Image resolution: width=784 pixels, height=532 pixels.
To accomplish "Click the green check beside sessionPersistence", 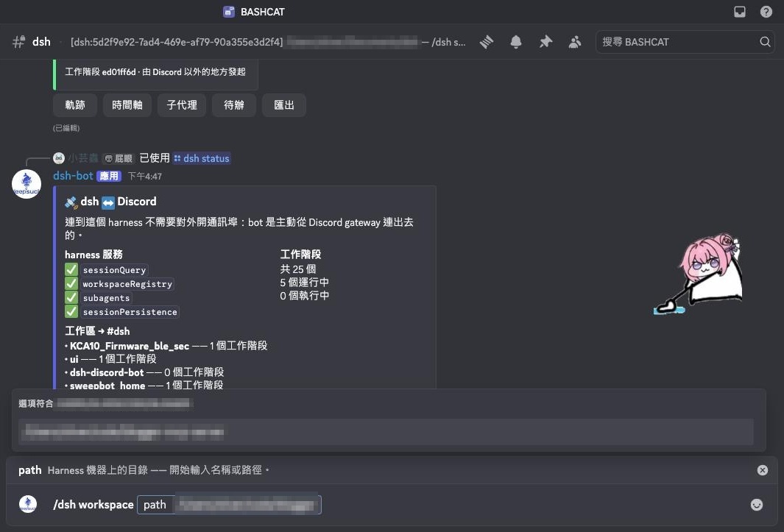I will 71,311.
